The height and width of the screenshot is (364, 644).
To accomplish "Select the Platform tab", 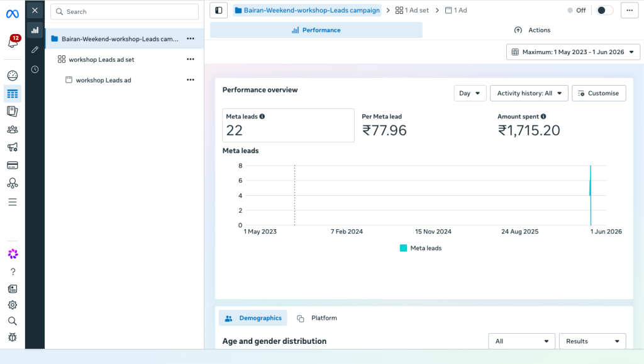I will click(317, 318).
